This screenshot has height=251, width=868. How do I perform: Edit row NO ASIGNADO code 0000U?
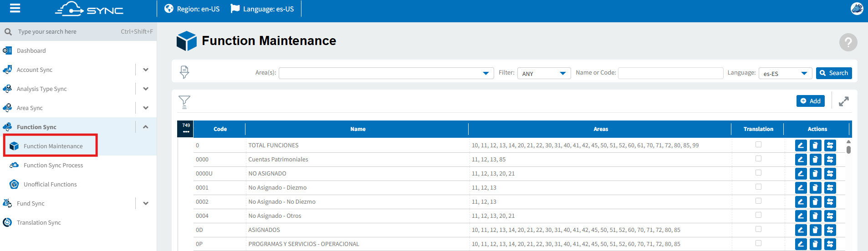tap(801, 174)
